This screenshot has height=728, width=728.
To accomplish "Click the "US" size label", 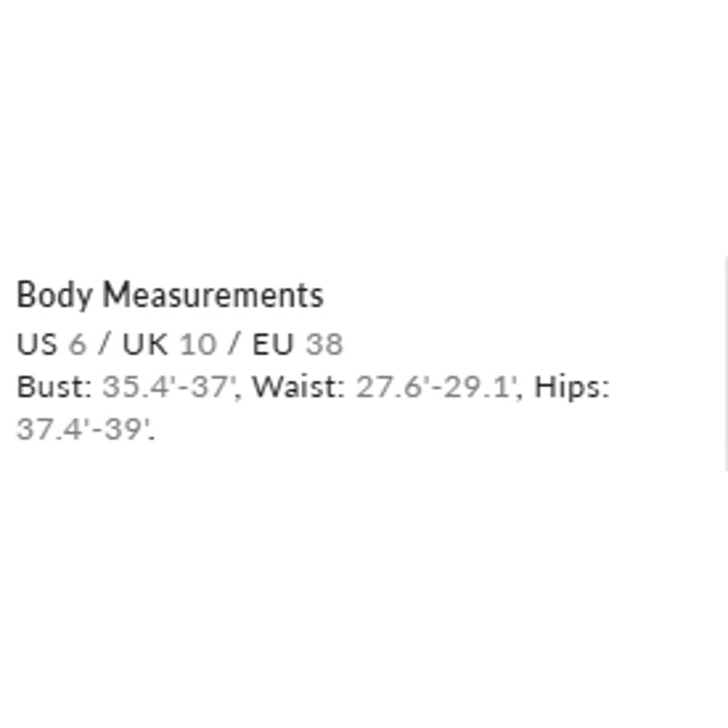I will point(36,344).
